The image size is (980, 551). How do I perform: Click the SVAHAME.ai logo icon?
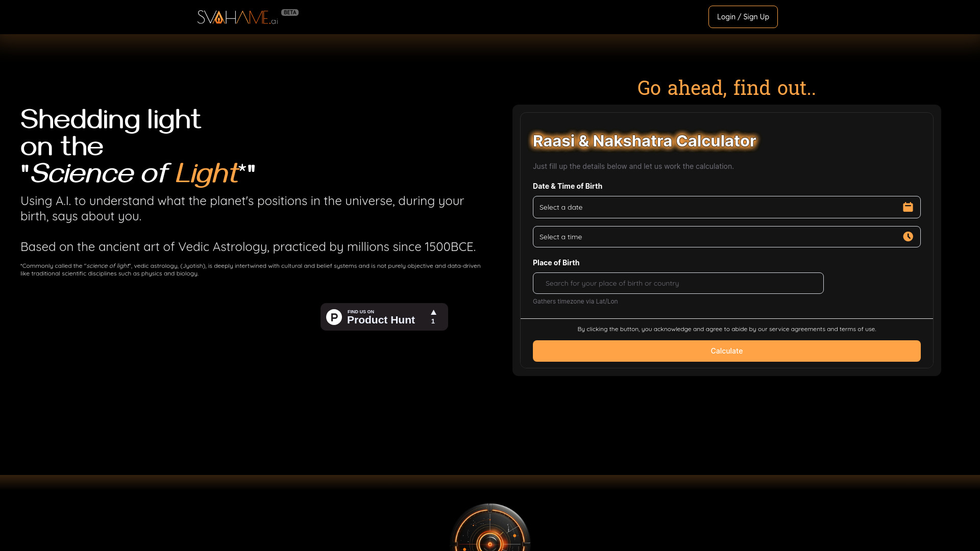[239, 17]
